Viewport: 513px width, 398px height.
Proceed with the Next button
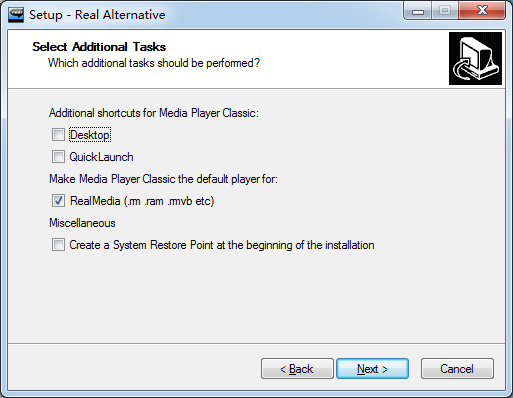(372, 369)
